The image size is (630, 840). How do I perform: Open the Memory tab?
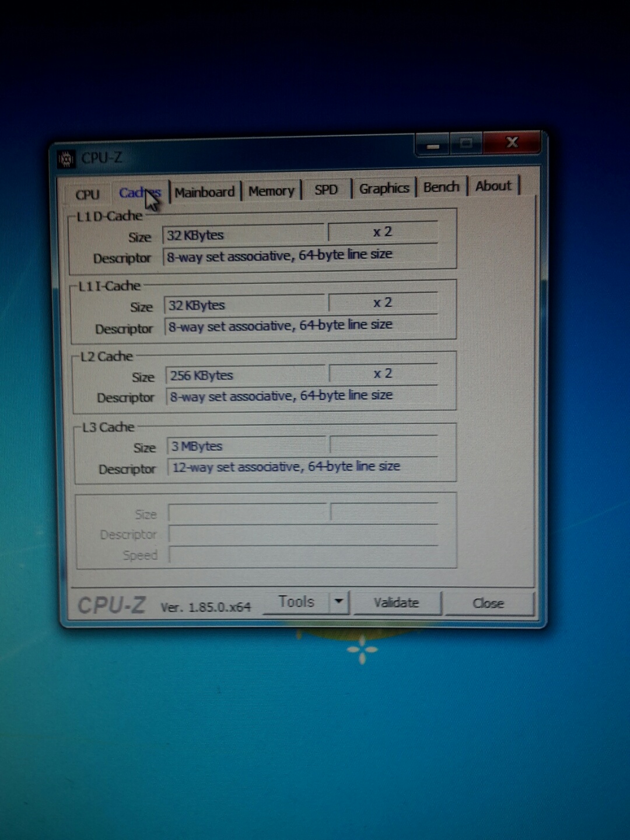[271, 191]
